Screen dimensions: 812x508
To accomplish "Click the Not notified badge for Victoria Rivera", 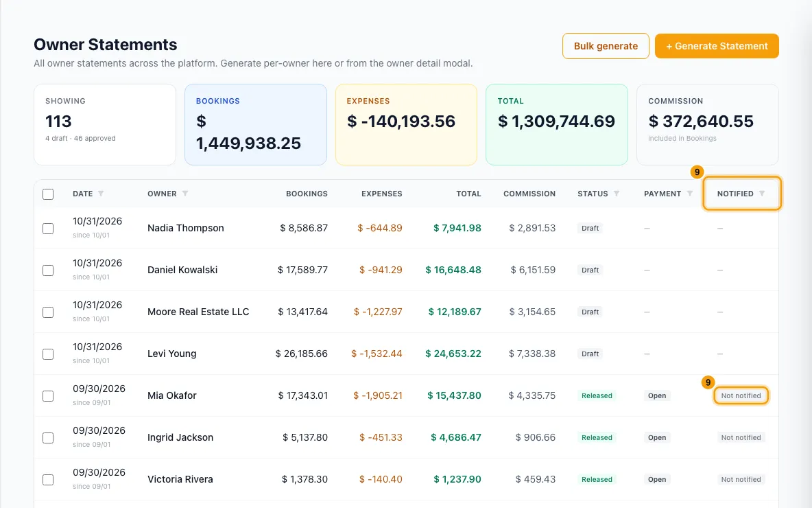I will pos(741,479).
